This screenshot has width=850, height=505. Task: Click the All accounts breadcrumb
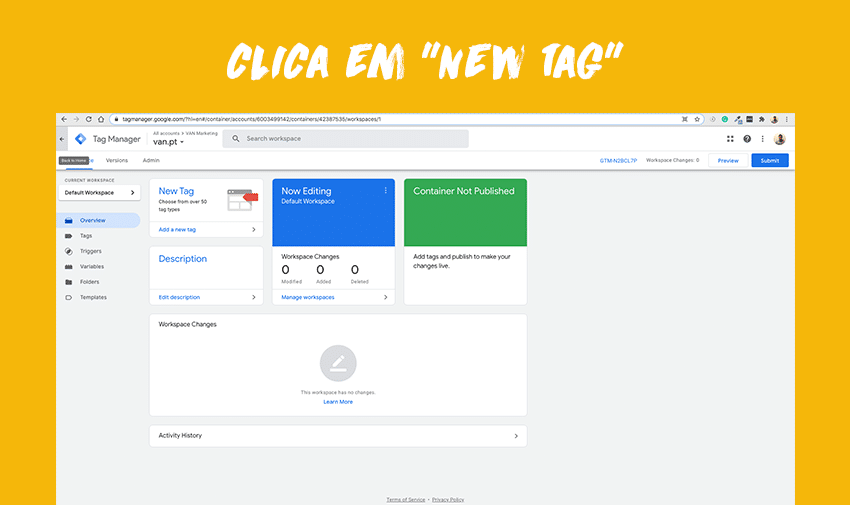tap(166, 133)
